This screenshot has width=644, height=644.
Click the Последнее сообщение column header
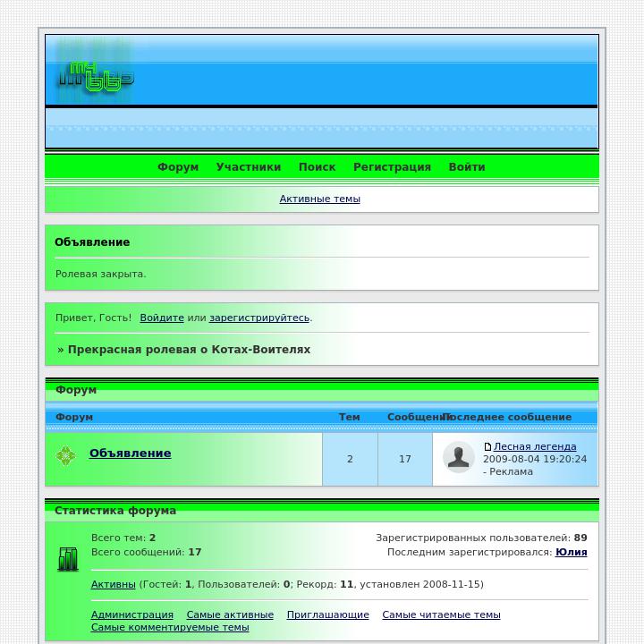click(507, 417)
